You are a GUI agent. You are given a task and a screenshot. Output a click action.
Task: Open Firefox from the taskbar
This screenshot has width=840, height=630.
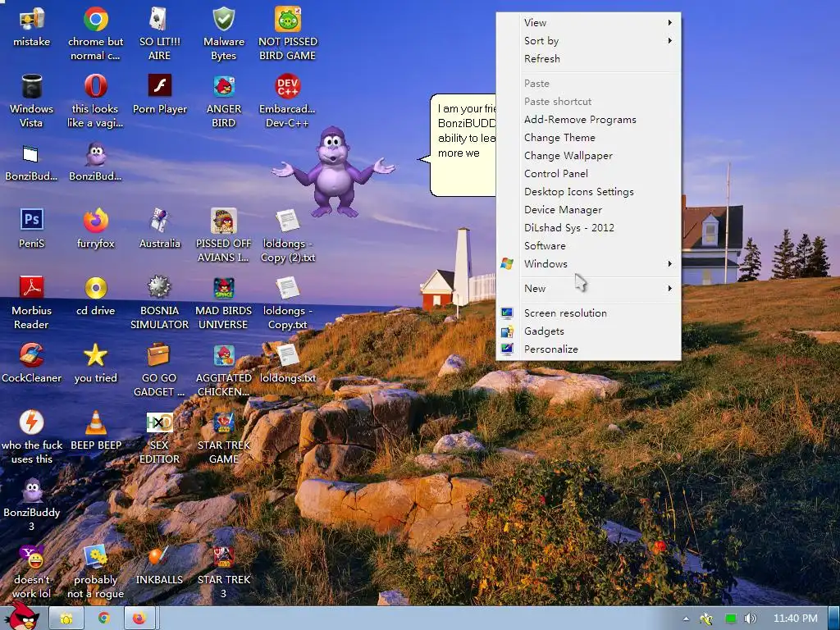[139, 619]
